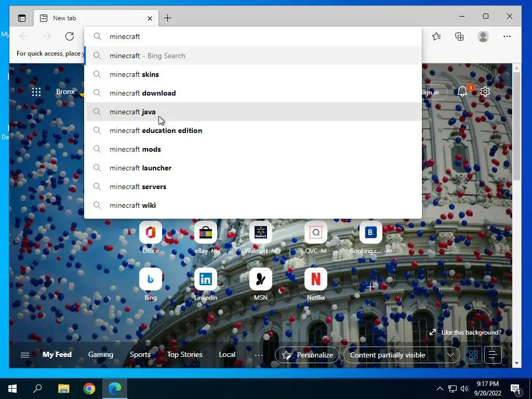Open a new tab with plus button

click(167, 18)
